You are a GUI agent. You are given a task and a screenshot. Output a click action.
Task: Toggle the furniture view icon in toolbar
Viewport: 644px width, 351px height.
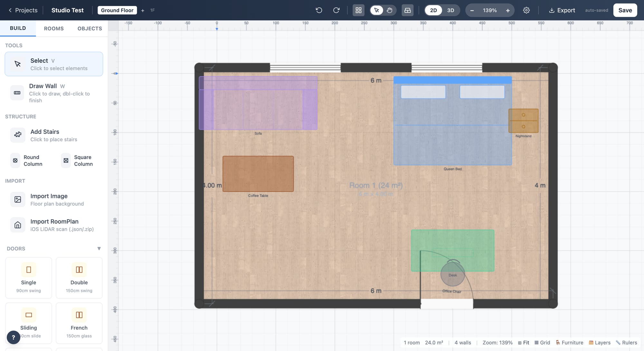(407, 10)
